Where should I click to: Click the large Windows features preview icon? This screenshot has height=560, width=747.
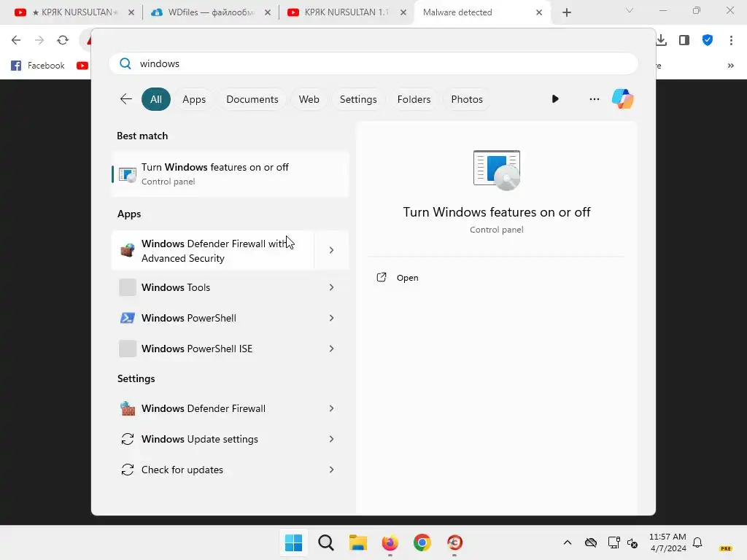click(497, 170)
